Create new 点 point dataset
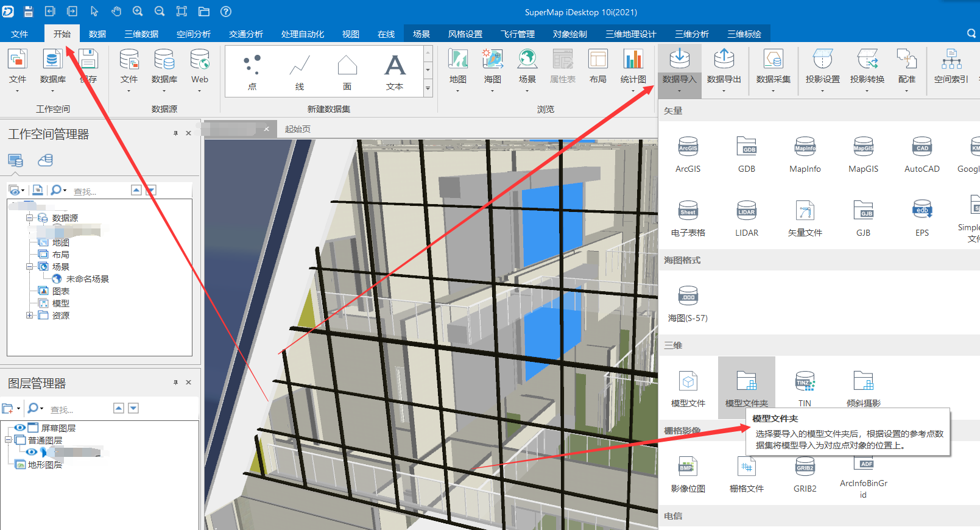Screen dimensions: 980x530 coord(252,72)
